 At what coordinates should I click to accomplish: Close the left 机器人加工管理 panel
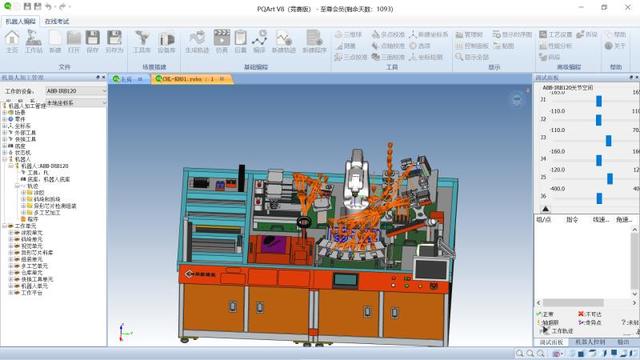pos(104,77)
